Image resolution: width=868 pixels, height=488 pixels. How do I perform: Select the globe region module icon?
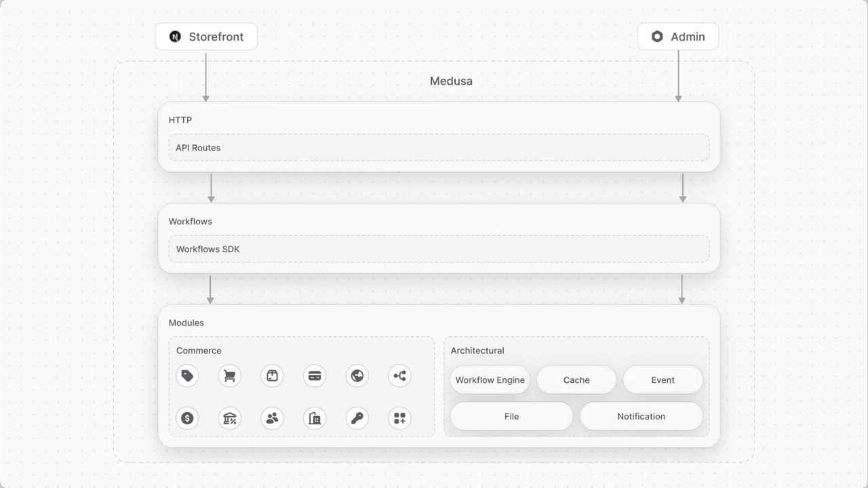(x=357, y=376)
